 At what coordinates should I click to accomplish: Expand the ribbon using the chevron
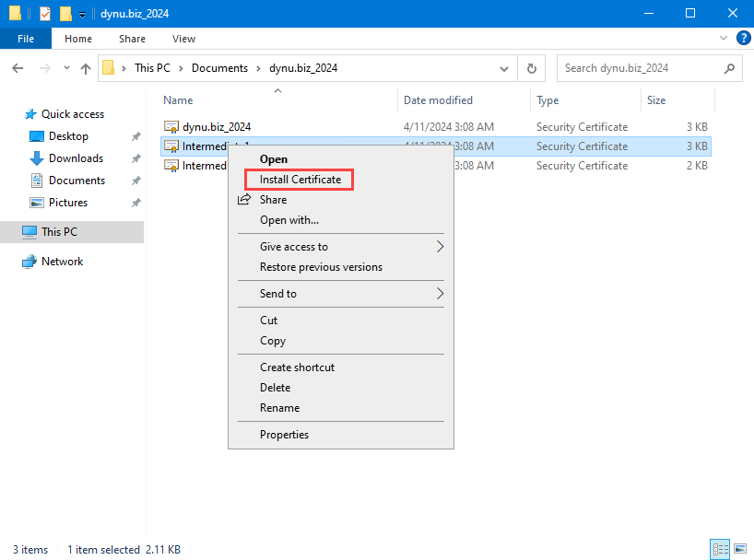click(x=724, y=38)
